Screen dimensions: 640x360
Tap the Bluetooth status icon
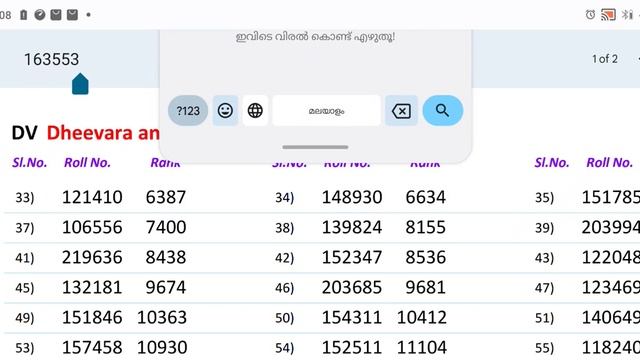click(x=627, y=15)
